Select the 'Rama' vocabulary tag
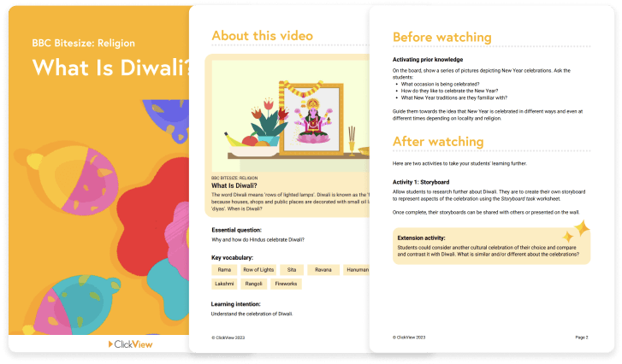The width and height of the screenshot is (622, 364). [224, 270]
